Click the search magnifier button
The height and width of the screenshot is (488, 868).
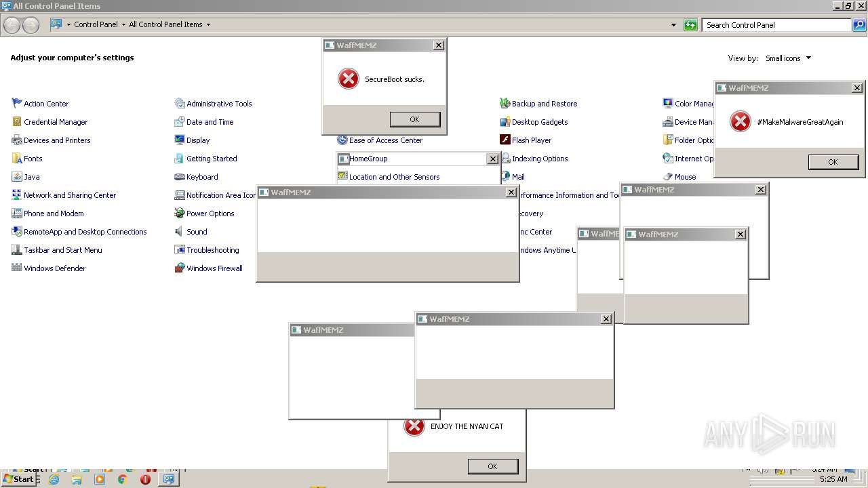859,25
